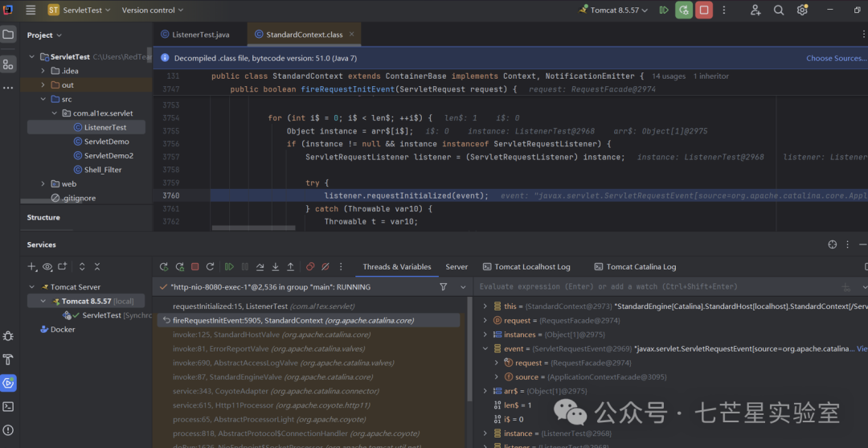The height and width of the screenshot is (448, 868).
Task: Open the Project view mode dropdown
Action: pos(44,35)
